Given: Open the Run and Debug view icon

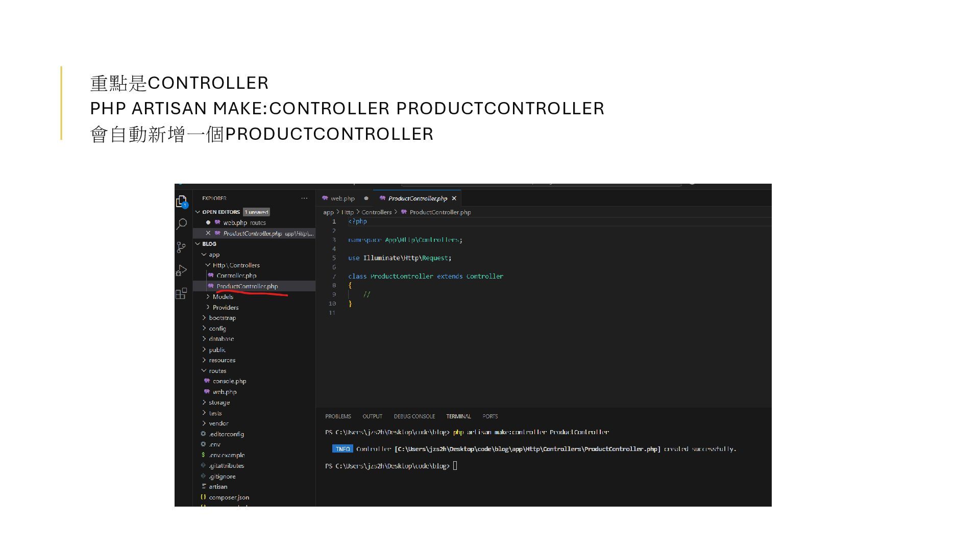Looking at the screenshot, I should [181, 270].
